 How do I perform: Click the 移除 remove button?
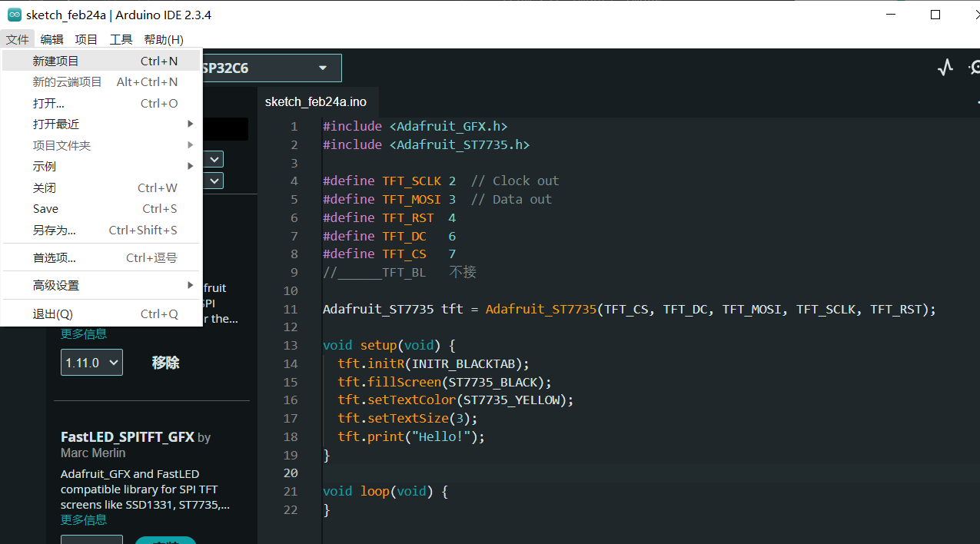pyautogui.click(x=165, y=363)
